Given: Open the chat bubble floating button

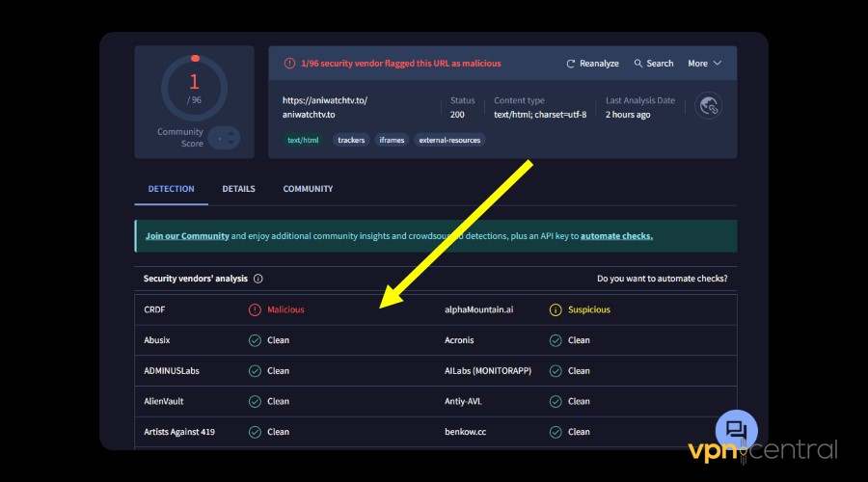Looking at the screenshot, I should pos(736,430).
